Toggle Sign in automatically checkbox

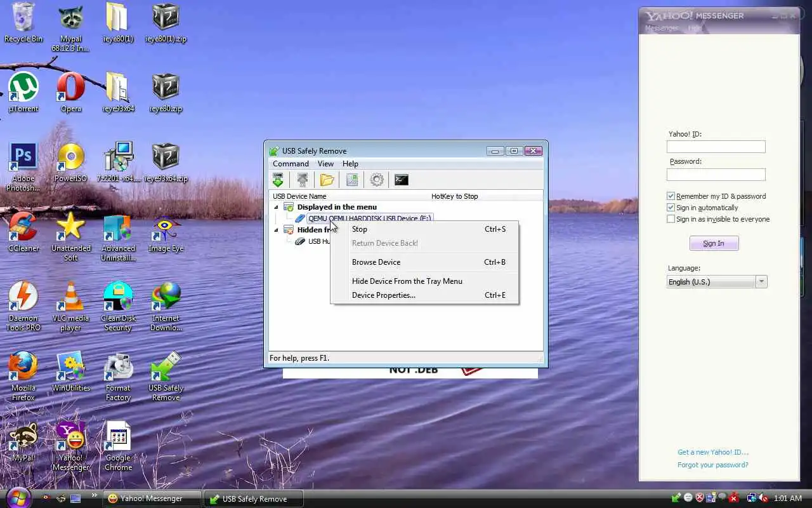pos(671,208)
